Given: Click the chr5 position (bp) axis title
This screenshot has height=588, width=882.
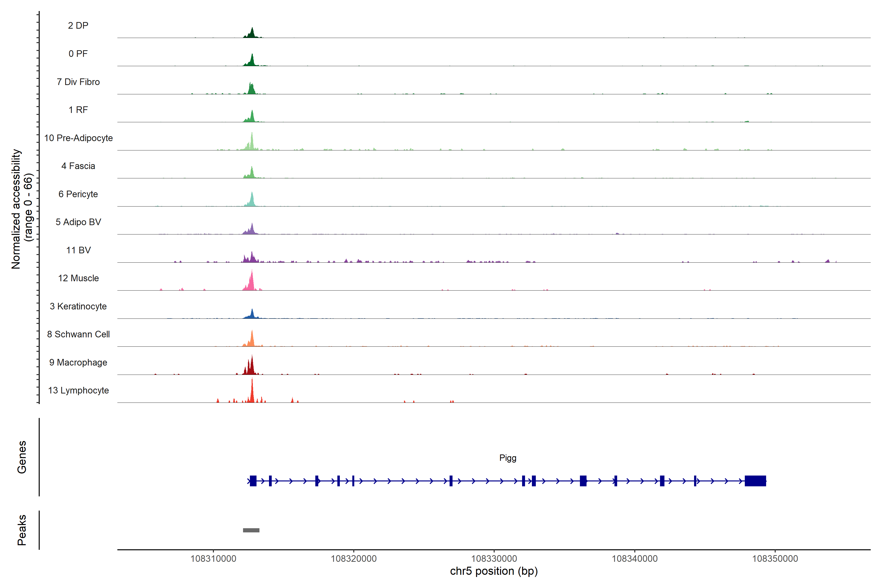Looking at the screenshot, I should tap(493, 571).
